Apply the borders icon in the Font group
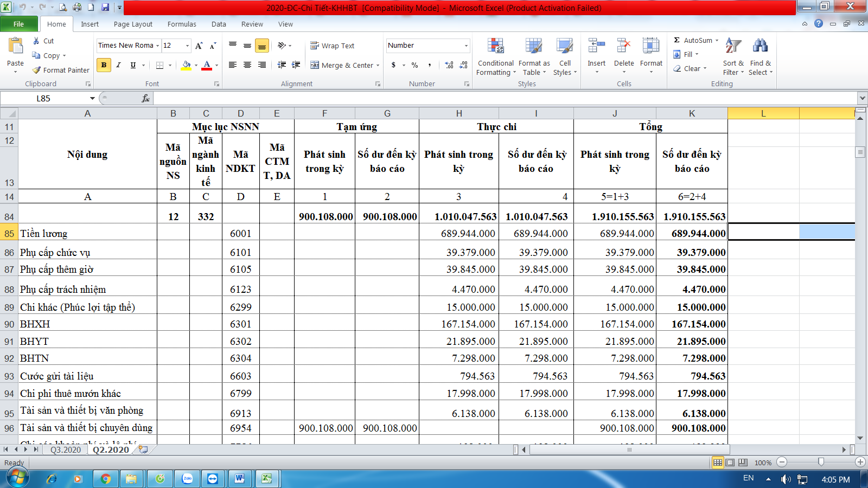The width and height of the screenshot is (868, 488). click(x=159, y=65)
